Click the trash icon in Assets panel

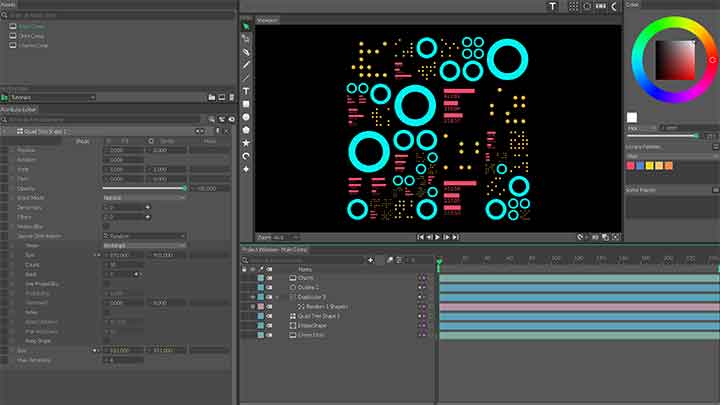(231, 97)
